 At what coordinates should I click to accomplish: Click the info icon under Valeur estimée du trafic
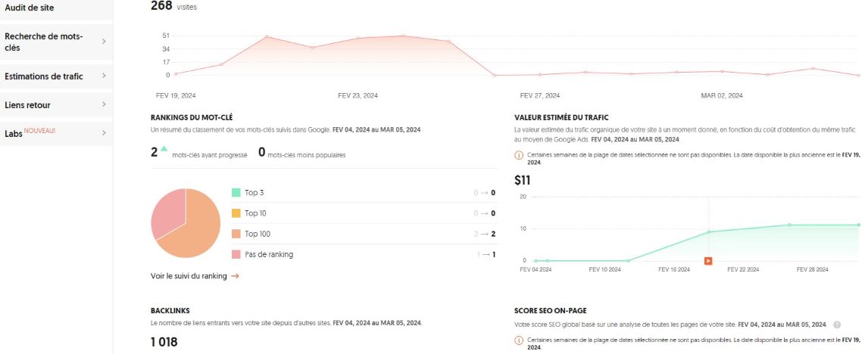click(519, 155)
